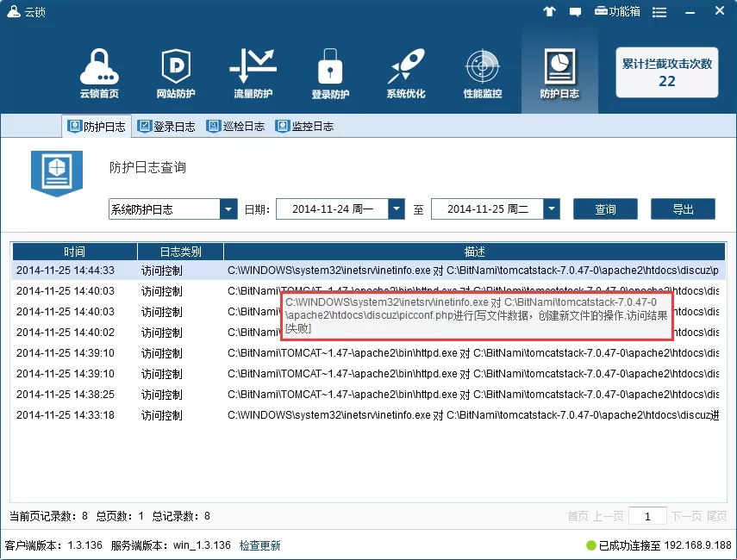Click the upgrade arrow icon in title bar
Image resolution: width=737 pixels, height=560 pixels.
tap(549, 11)
